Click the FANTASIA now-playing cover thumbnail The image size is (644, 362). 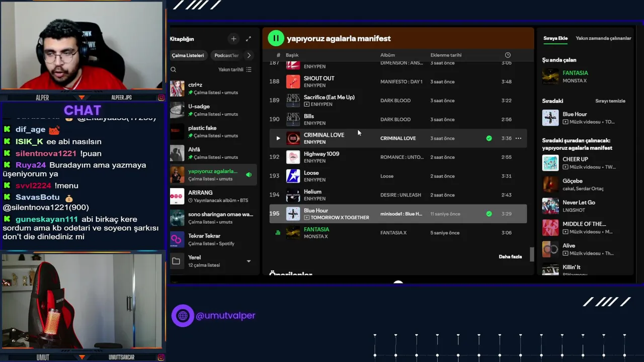(550, 76)
